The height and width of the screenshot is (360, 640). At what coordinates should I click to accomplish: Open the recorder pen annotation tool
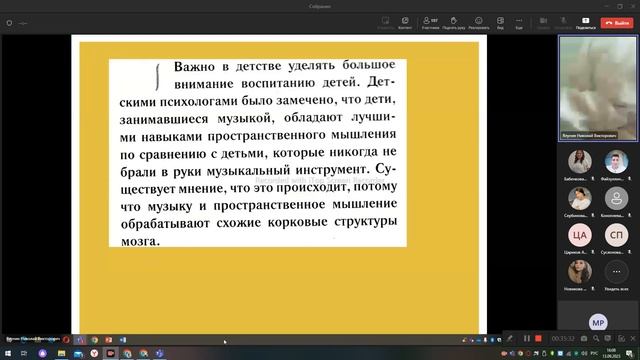point(510,338)
